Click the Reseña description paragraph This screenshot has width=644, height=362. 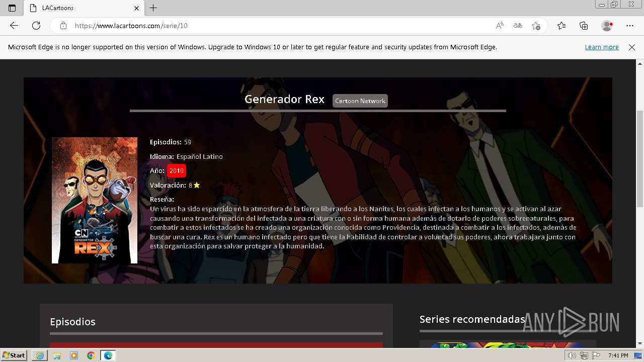(x=363, y=227)
